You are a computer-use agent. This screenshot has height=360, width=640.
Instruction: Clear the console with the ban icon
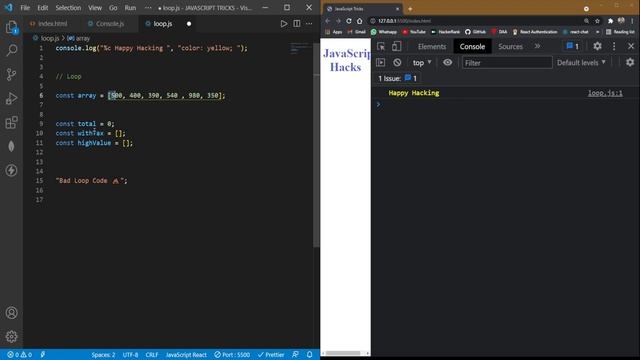[x=397, y=62]
